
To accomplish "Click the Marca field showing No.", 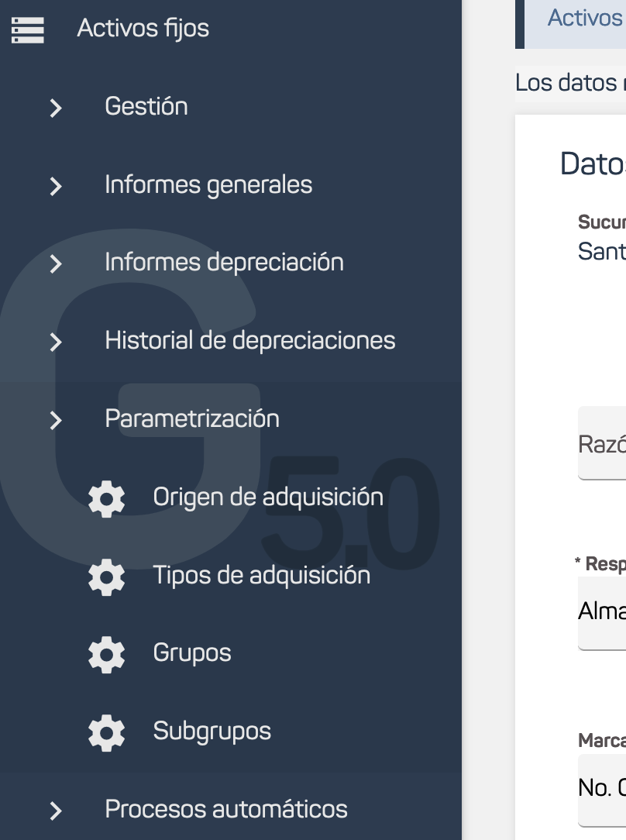I will click(602, 788).
